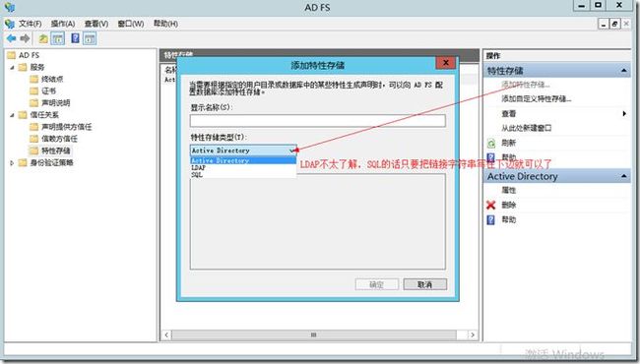Collapse the 服务 tree node
640x364 pixels.
12,67
